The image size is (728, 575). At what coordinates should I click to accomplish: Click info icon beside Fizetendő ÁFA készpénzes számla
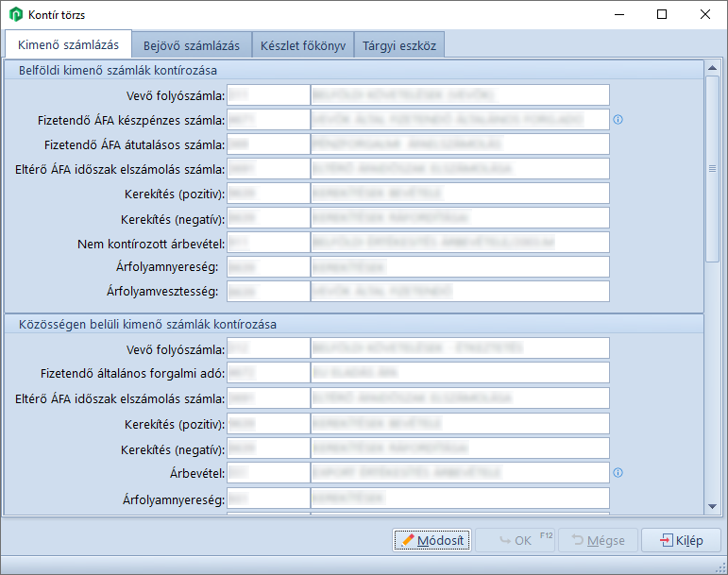[x=618, y=120]
